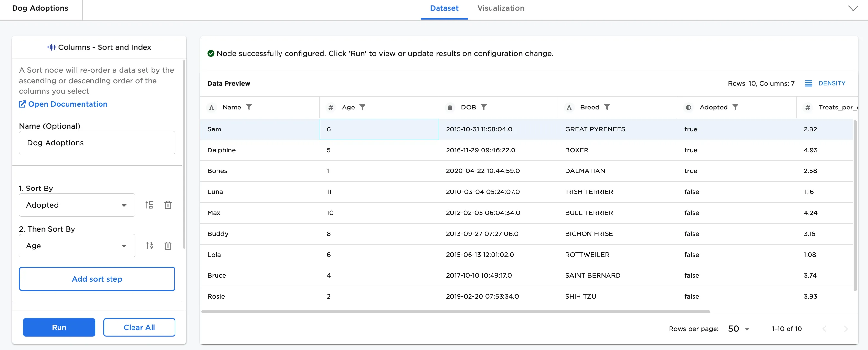The height and width of the screenshot is (350, 868).
Task: Select the Dataset tab
Action: pos(444,8)
